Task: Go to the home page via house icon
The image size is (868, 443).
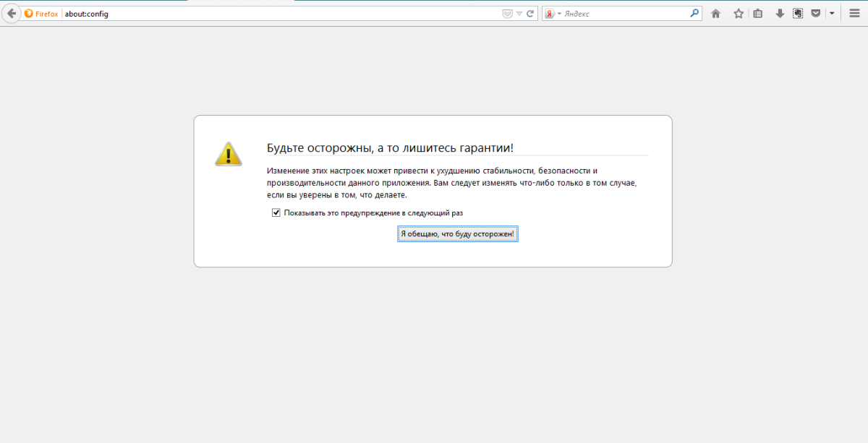Action: [x=715, y=14]
